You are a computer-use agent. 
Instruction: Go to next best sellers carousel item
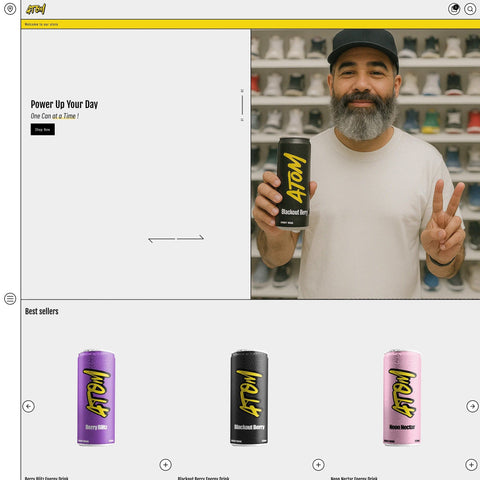click(472, 406)
